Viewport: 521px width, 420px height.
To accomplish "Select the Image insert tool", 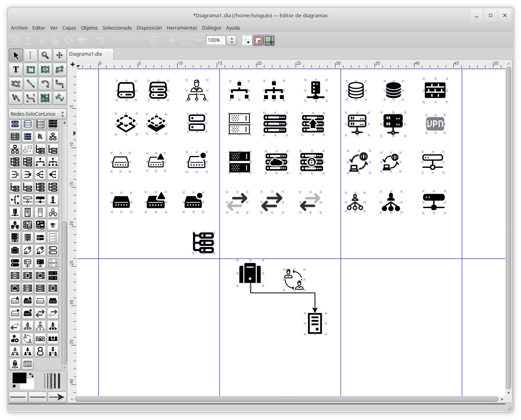I will 45,97.
